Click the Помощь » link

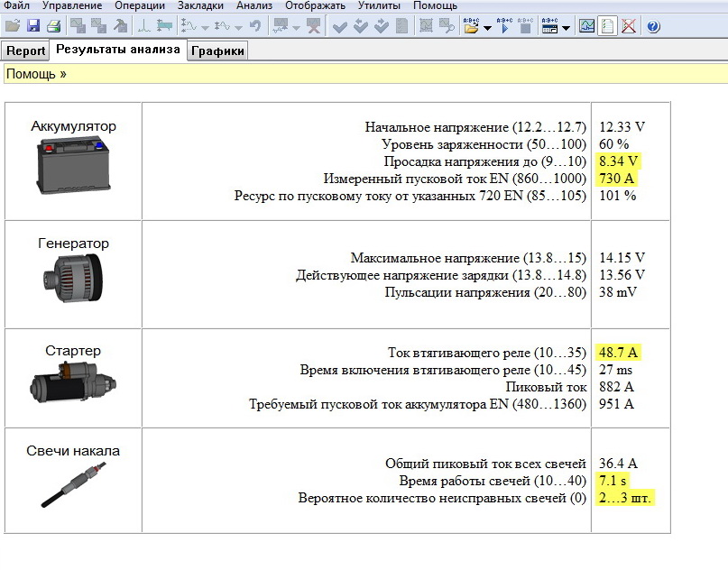[x=36, y=74]
